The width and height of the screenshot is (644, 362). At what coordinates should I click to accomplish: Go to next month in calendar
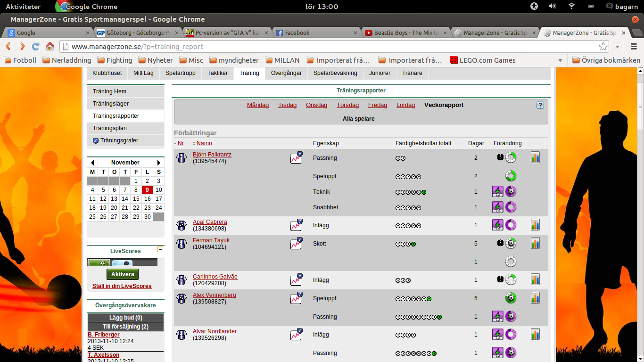(x=159, y=163)
